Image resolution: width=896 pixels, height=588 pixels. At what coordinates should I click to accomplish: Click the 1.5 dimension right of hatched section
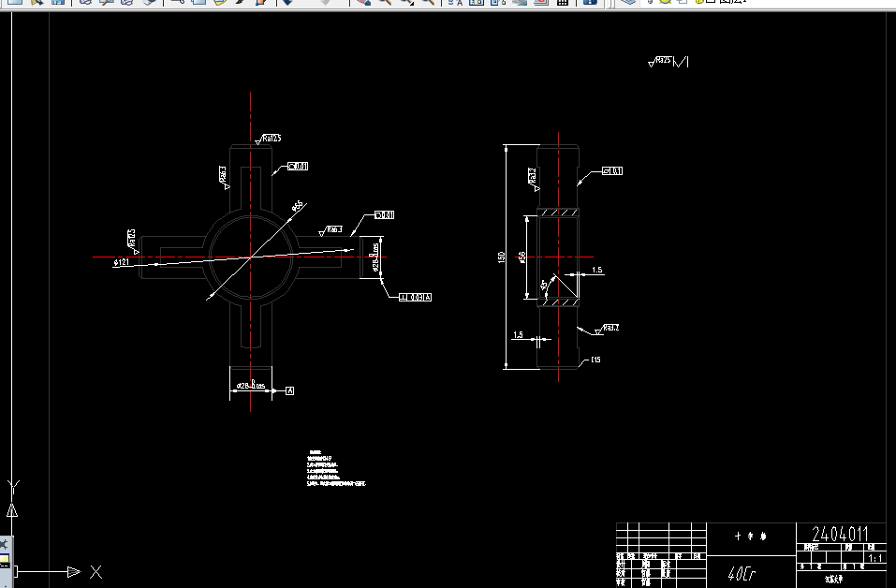pos(596,270)
